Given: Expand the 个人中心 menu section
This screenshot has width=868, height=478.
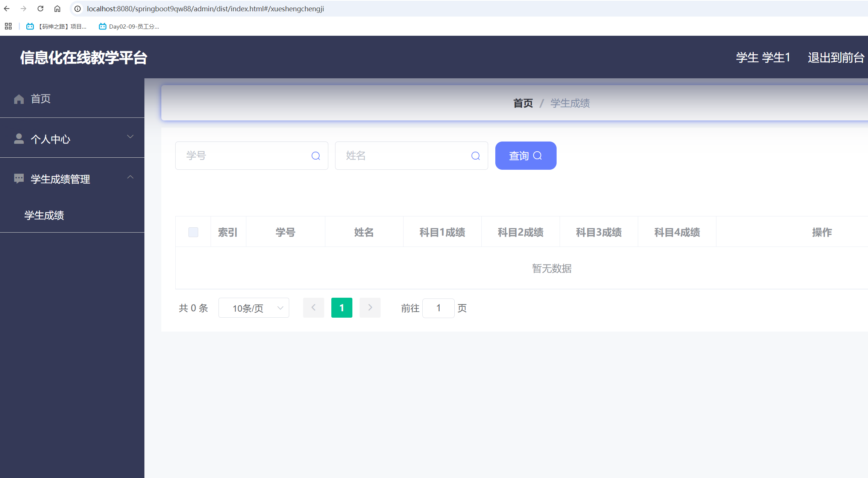Looking at the screenshot, I should (130, 136).
